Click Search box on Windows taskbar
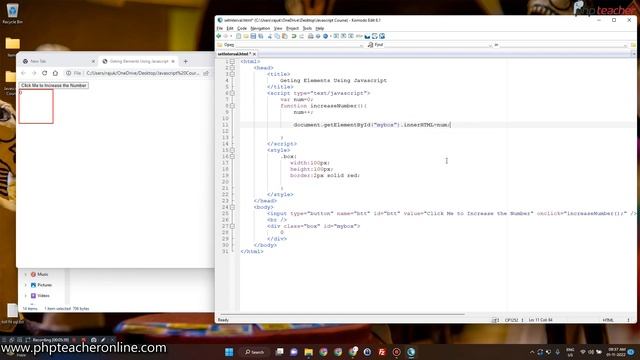 (x=255, y=352)
